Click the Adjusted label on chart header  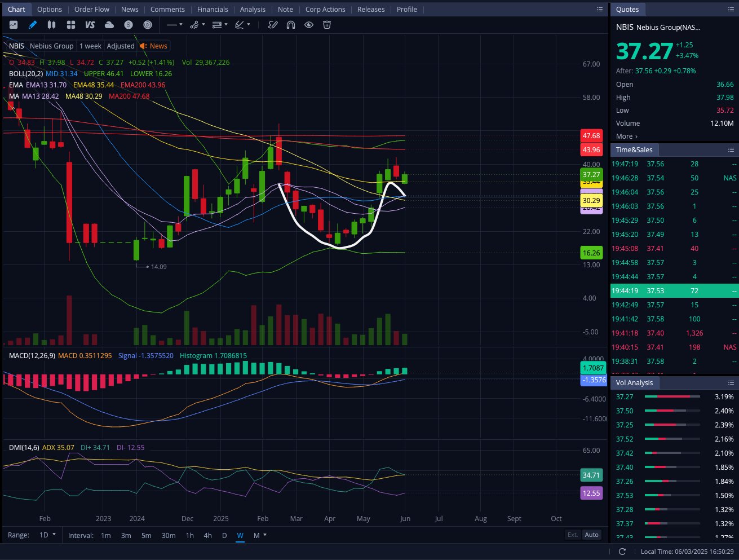click(x=121, y=46)
